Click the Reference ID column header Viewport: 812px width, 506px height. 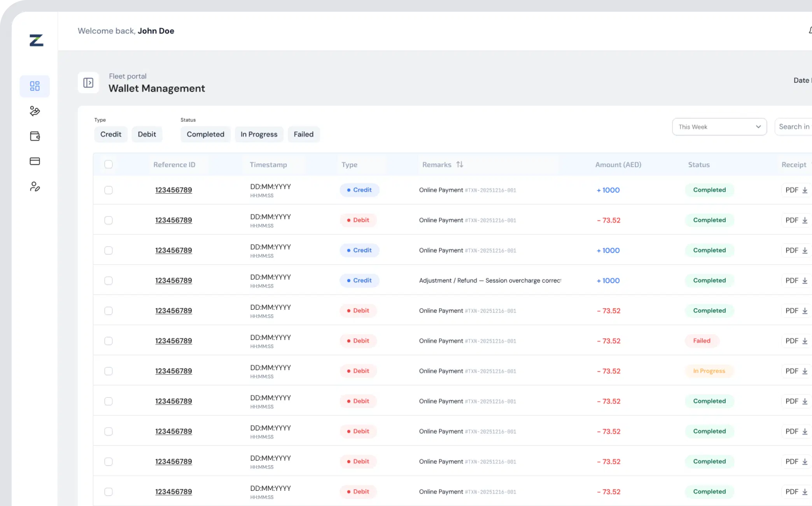174,165
